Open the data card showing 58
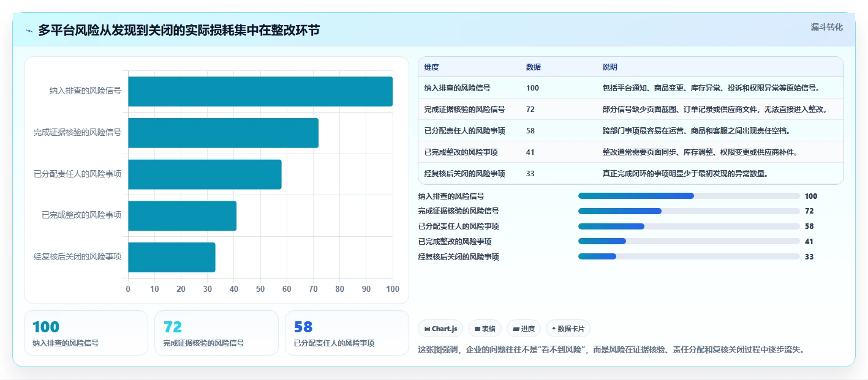Image resolution: width=868 pixels, height=380 pixels. pyautogui.click(x=347, y=333)
